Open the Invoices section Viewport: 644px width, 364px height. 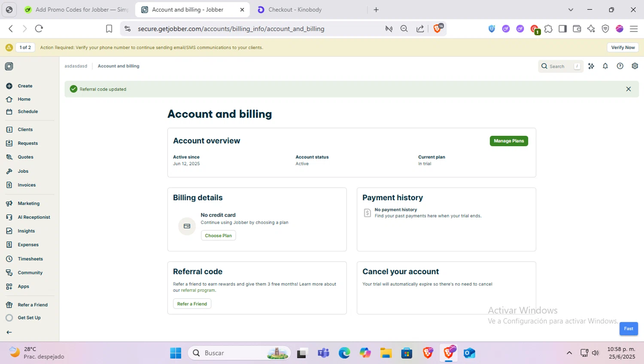point(21,185)
